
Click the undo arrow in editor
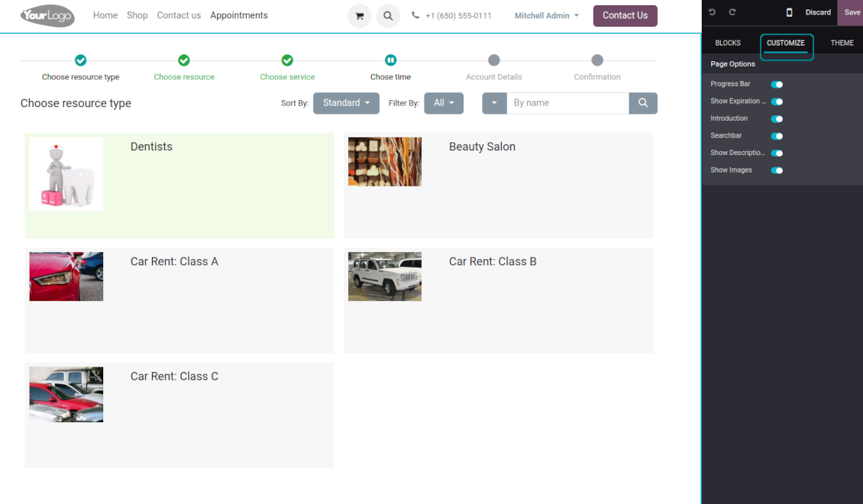click(713, 12)
